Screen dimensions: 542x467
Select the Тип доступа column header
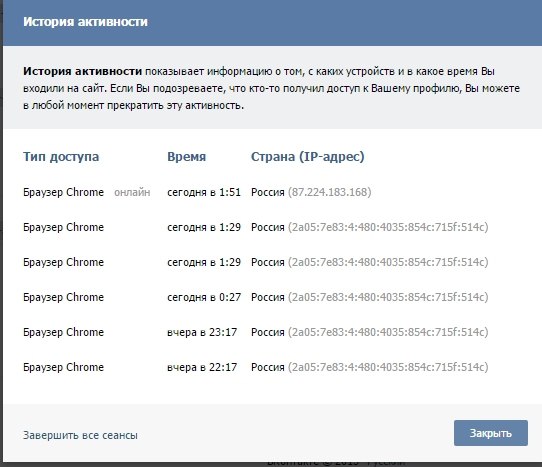coord(61,157)
